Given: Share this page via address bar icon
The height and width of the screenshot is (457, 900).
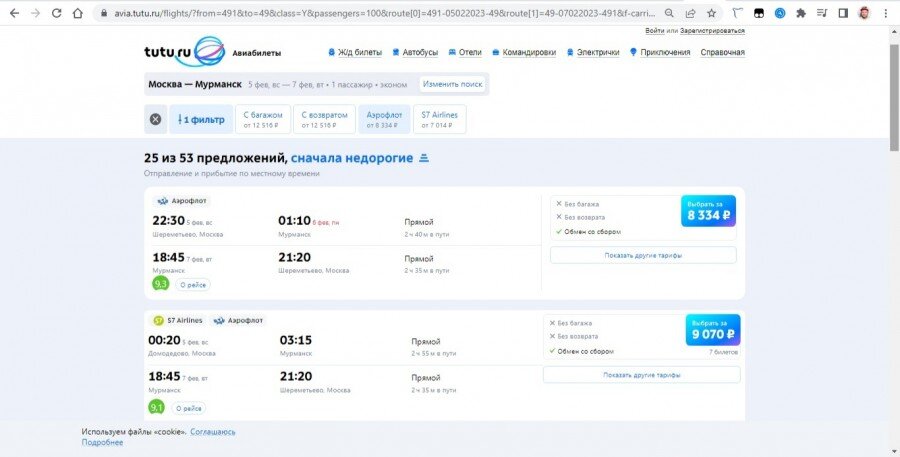Looking at the screenshot, I should [x=690, y=13].
